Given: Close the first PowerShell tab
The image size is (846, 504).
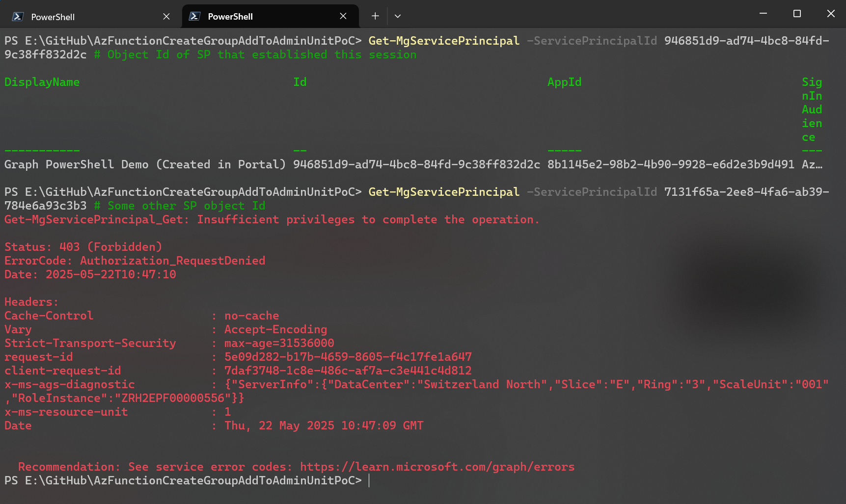Looking at the screenshot, I should point(166,17).
